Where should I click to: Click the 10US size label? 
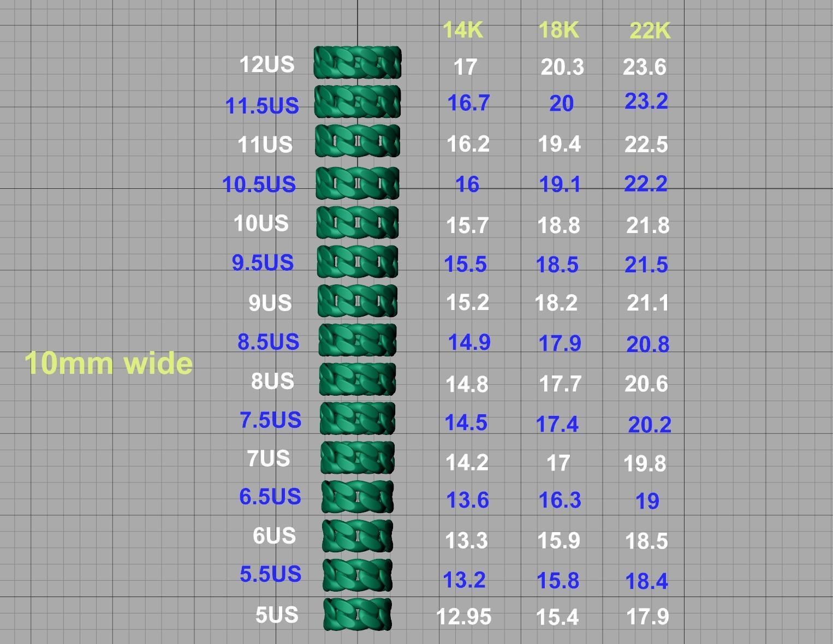tap(261, 223)
